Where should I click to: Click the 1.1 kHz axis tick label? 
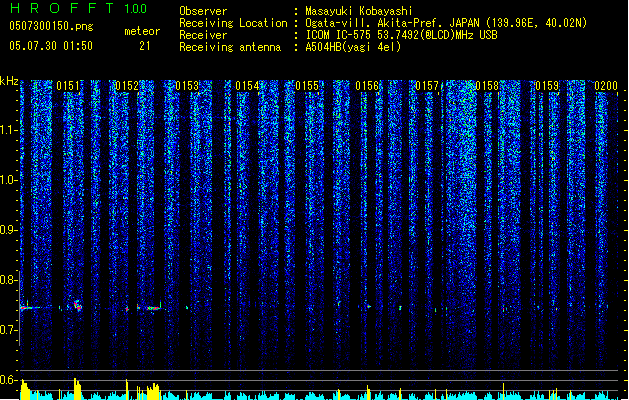(x=9, y=130)
